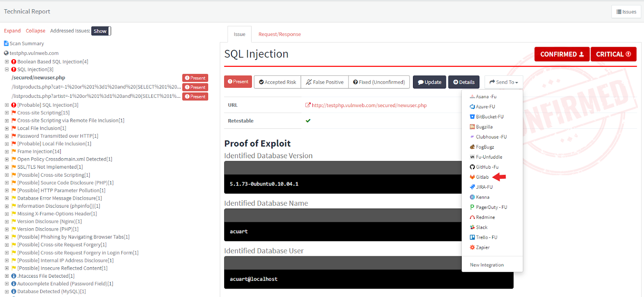
Task: Mark issue as Accepted Risk
Action: (x=277, y=82)
